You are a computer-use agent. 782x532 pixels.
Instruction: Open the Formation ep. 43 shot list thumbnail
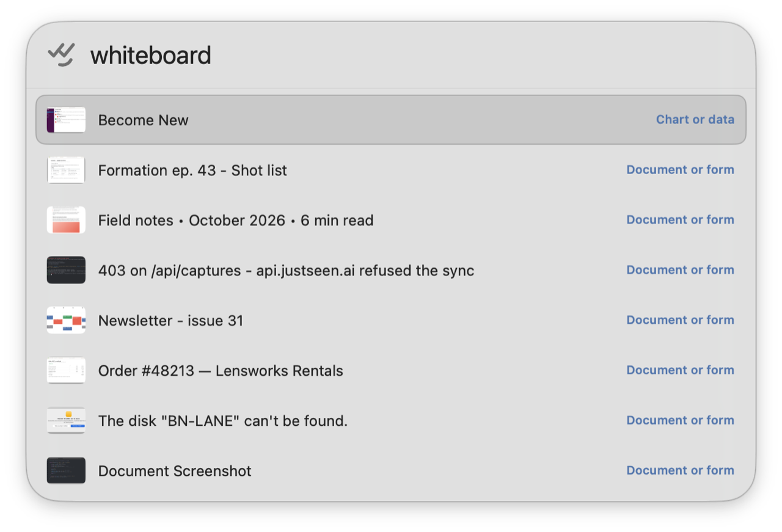pyautogui.click(x=66, y=170)
